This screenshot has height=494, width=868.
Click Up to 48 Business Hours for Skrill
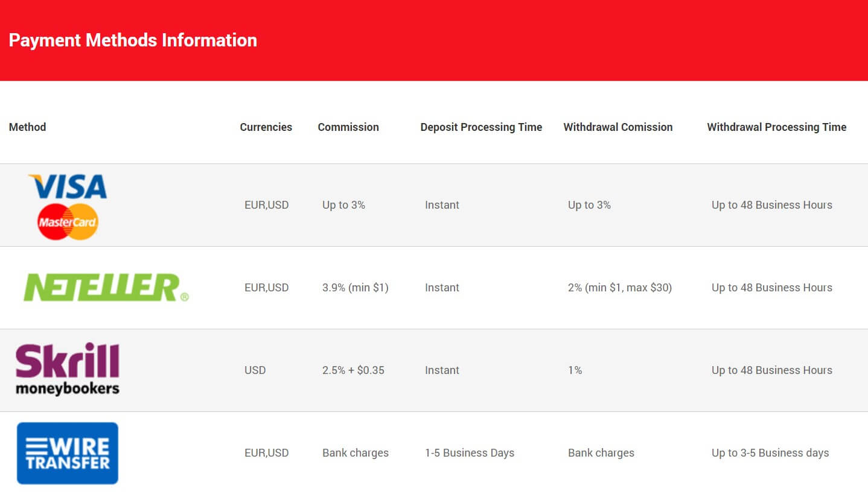pyautogui.click(x=771, y=370)
